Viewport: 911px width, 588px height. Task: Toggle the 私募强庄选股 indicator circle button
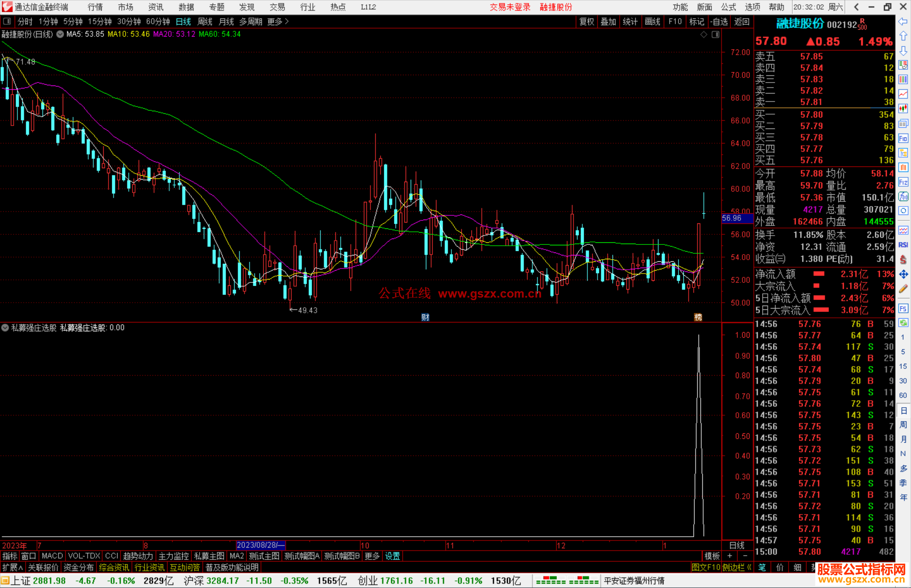[5, 328]
